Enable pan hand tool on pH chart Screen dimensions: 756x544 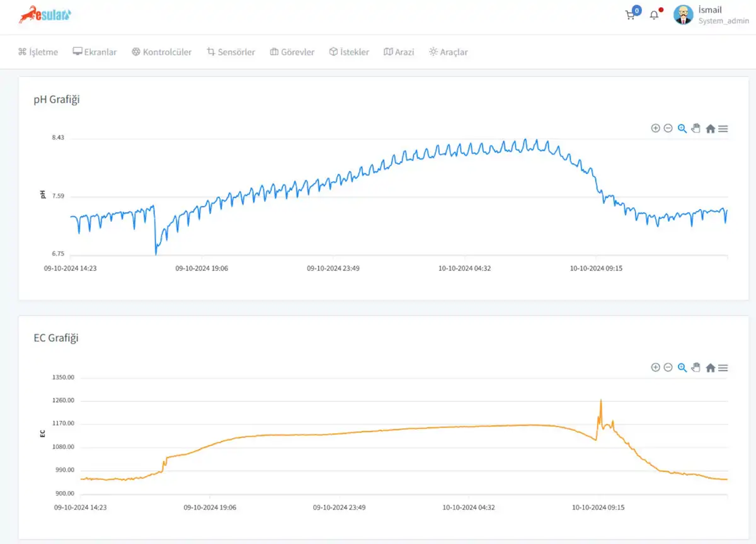click(x=696, y=128)
